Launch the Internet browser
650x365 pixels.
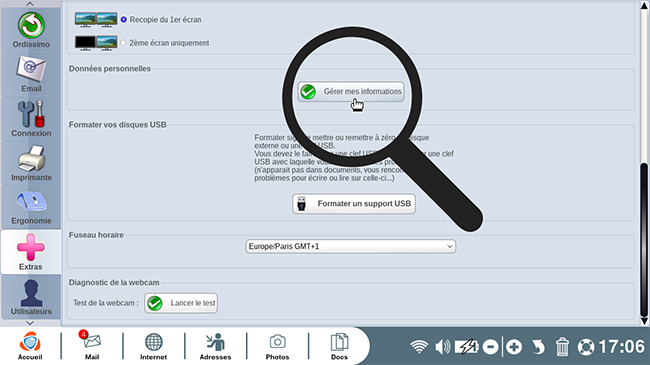point(153,346)
